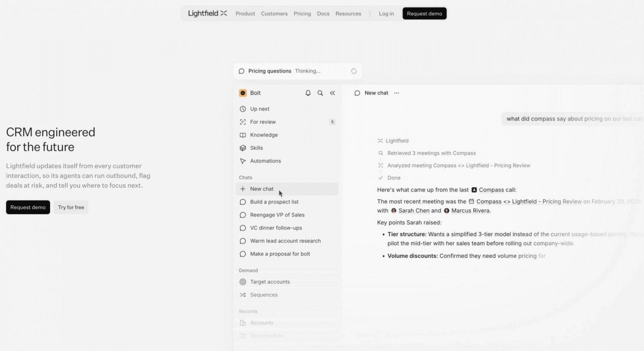Click the Sequences shuffle icon
Viewport: 644px width, 351px height.
point(243,295)
